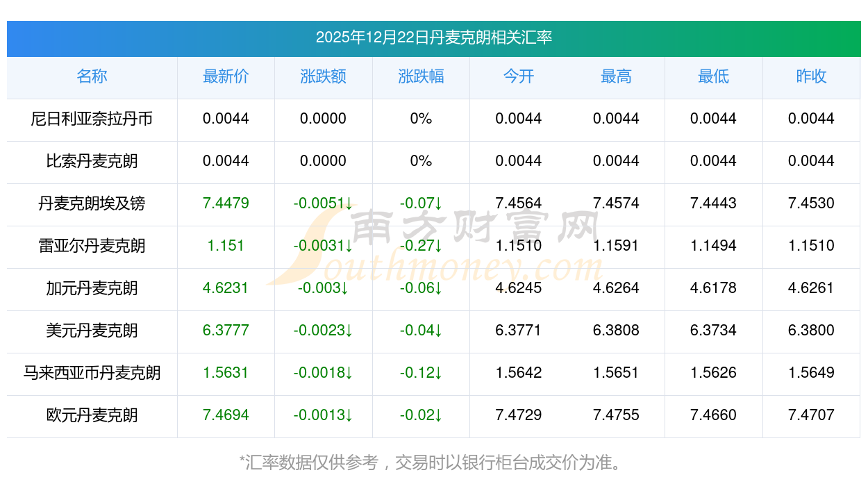Screen dimensions: 868x484
Task: Select the 涨跌幅 column header
Action: tap(421, 76)
